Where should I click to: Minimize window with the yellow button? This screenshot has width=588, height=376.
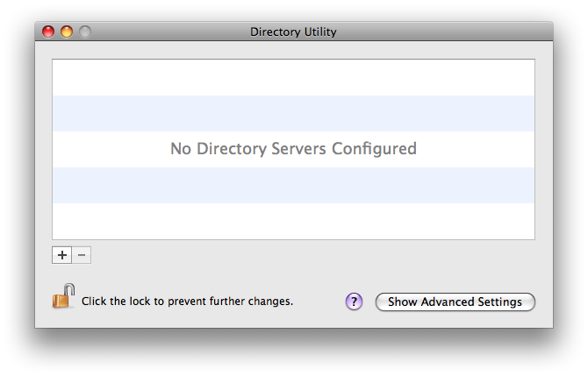66,32
